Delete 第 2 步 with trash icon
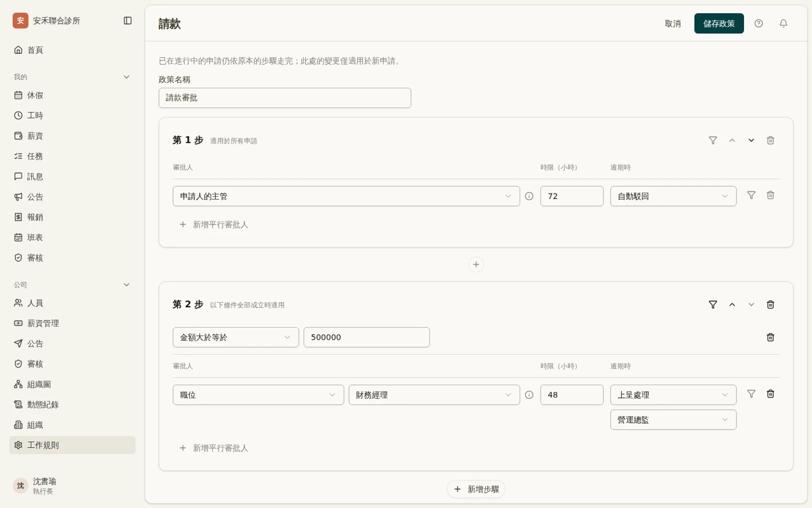This screenshot has width=812, height=508. point(770,304)
